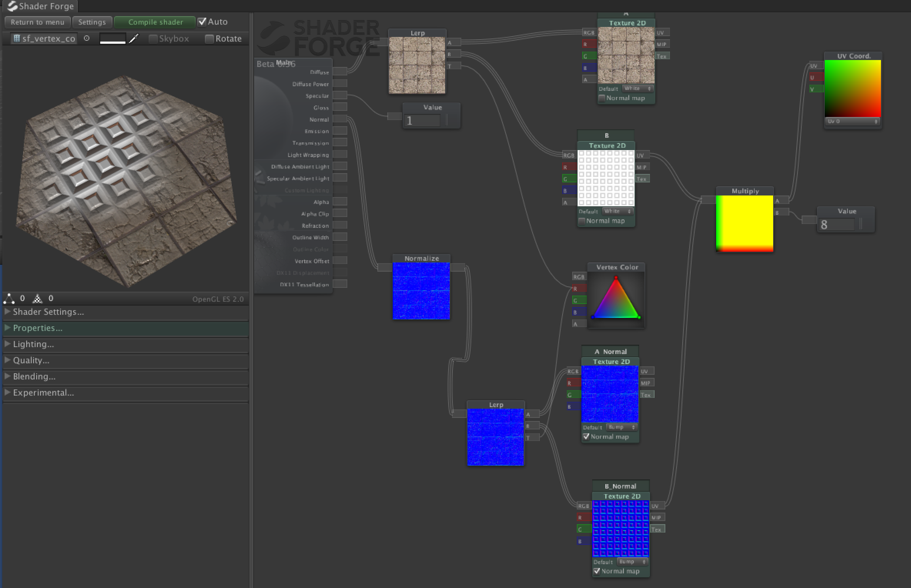
Task: Click the UV input of texture B node
Action: coord(642,155)
